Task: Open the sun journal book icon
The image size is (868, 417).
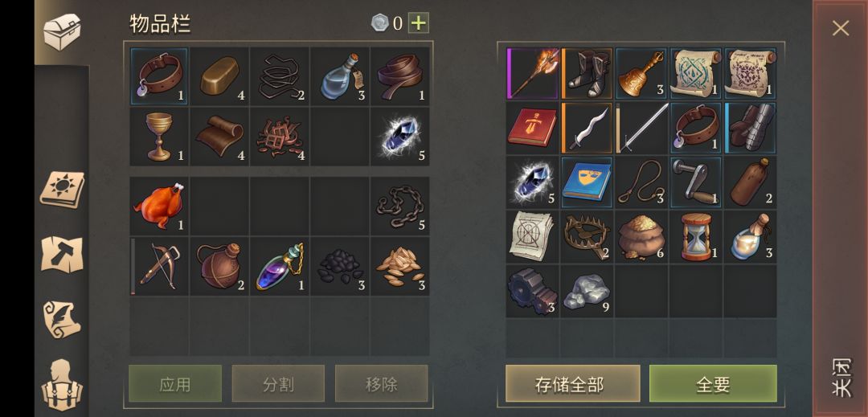Action: [x=62, y=190]
